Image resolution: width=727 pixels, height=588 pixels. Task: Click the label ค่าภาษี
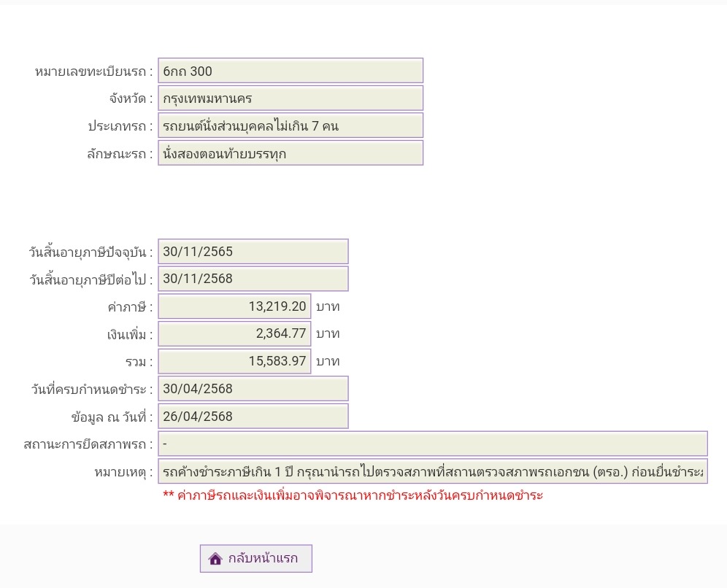point(130,306)
